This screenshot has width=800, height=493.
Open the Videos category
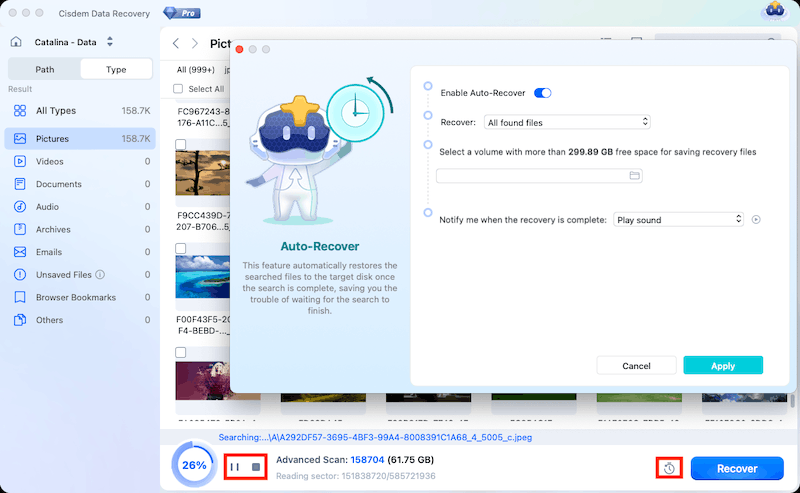pos(80,161)
